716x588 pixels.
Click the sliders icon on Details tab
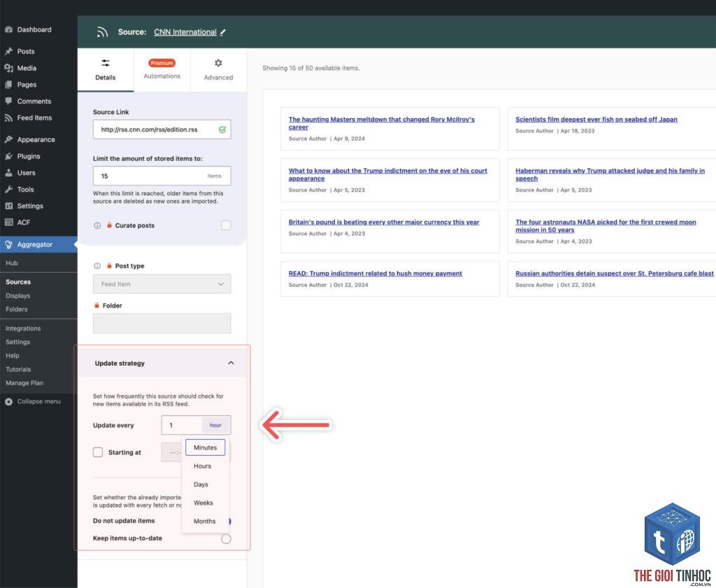coord(106,63)
